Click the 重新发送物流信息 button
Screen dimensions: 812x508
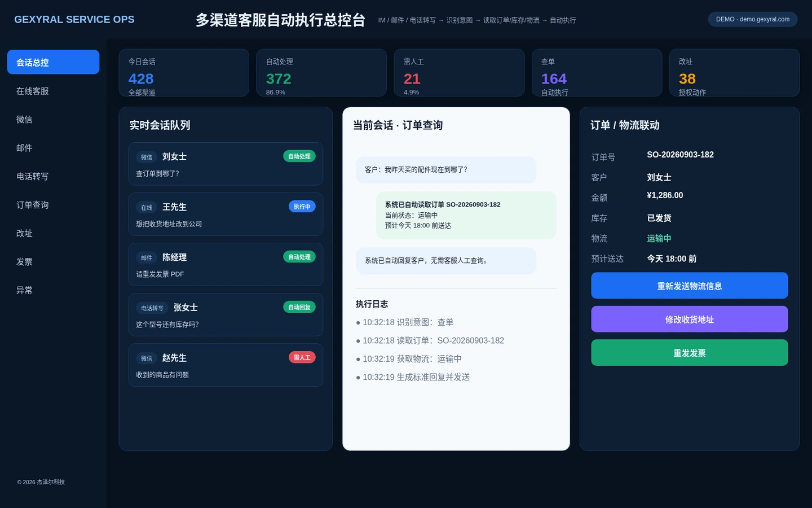pos(689,286)
